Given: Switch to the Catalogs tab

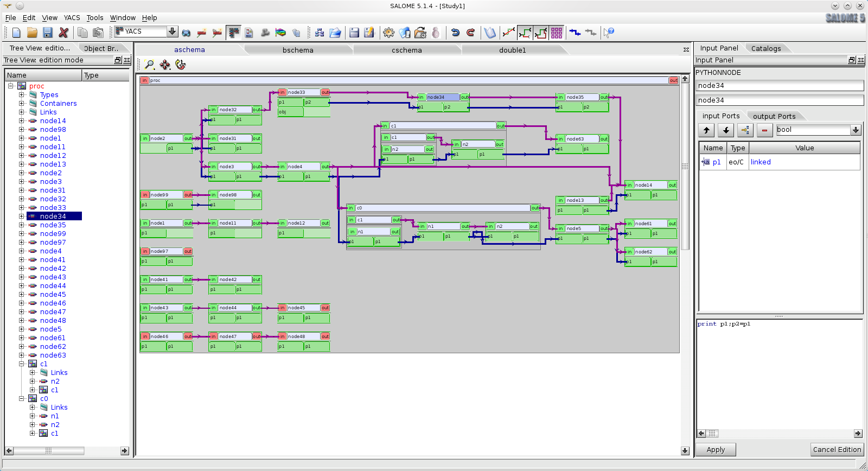Looking at the screenshot, I should pos(766,48).
